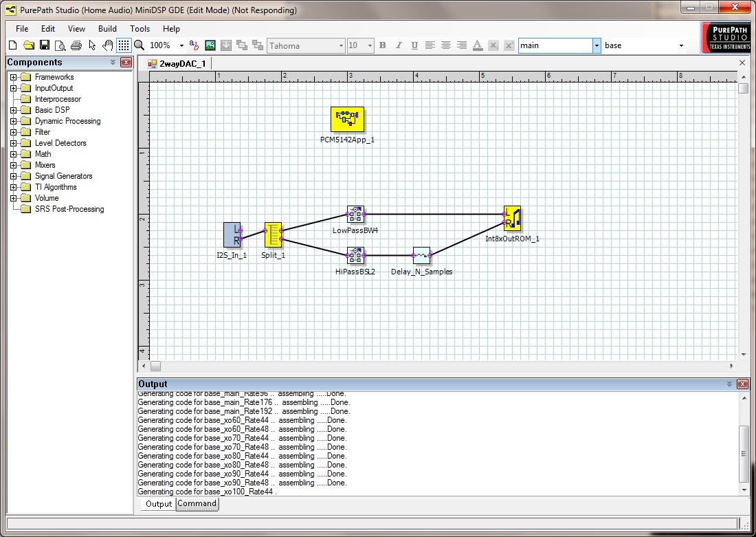Click the magnifier zoom tool

[x=140, y=45]
